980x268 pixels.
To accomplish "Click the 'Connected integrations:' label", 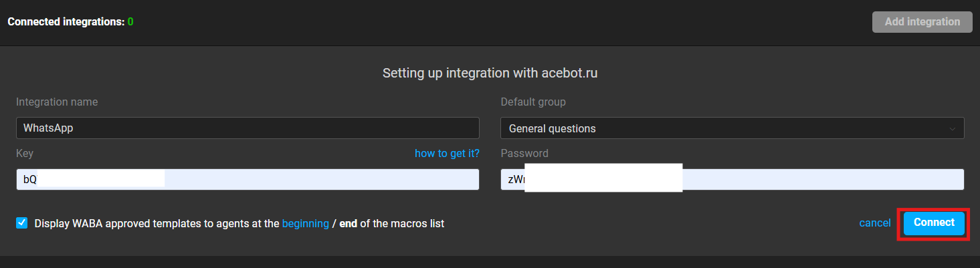I will 66,22.
